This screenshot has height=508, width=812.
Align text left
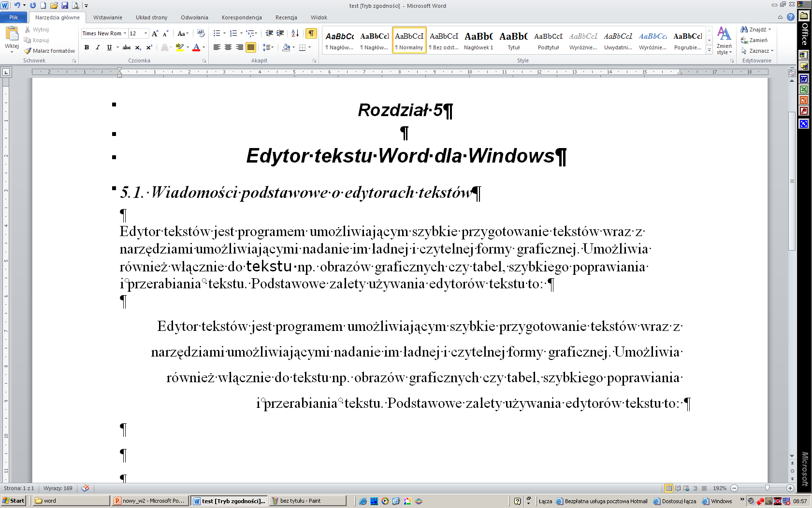(217, 47)
